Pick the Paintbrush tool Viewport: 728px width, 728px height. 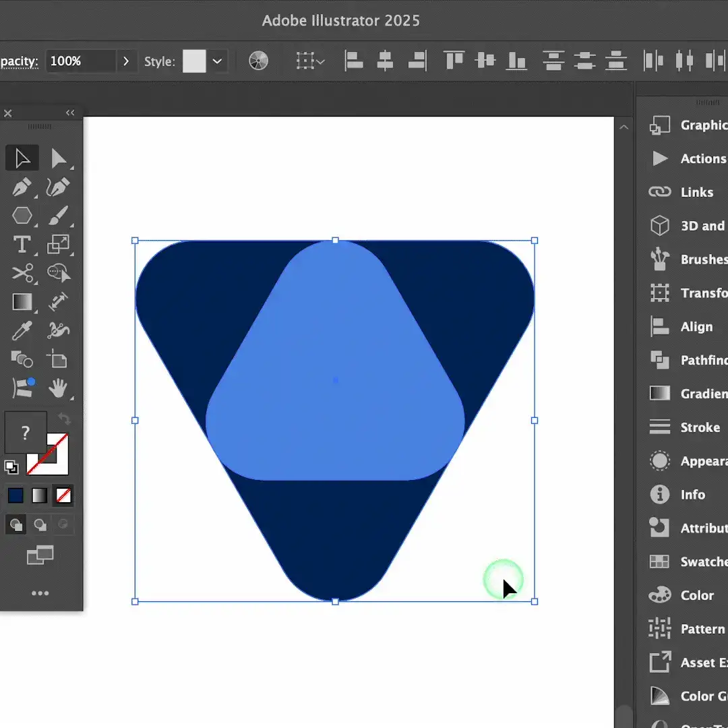click(x=60, y=216)
